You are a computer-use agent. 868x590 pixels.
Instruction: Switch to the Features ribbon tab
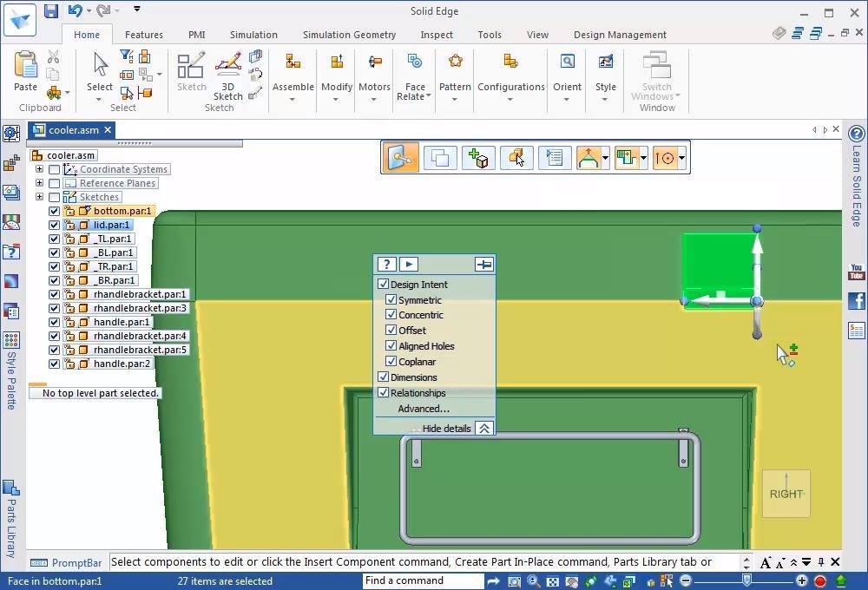click(x=144, y=35)
